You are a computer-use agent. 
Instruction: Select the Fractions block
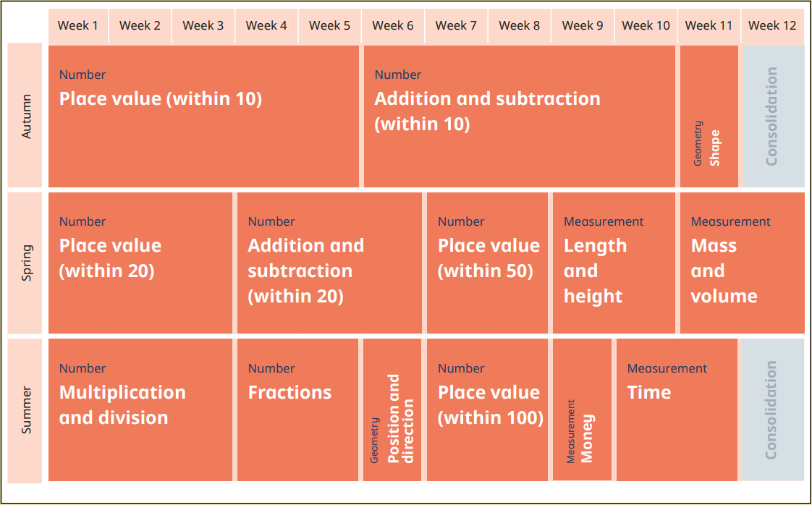click(297, 409)
